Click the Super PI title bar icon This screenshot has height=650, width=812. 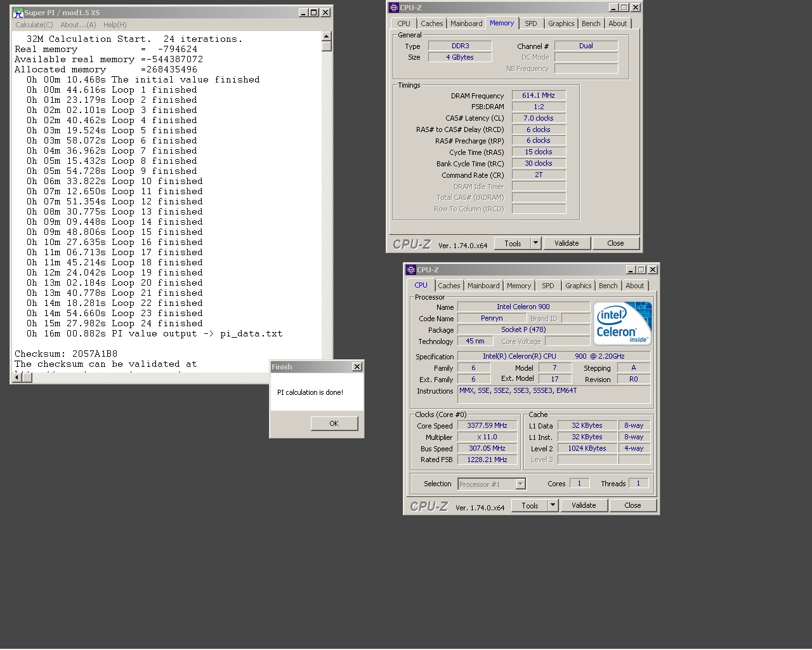(x=18, y=12)
